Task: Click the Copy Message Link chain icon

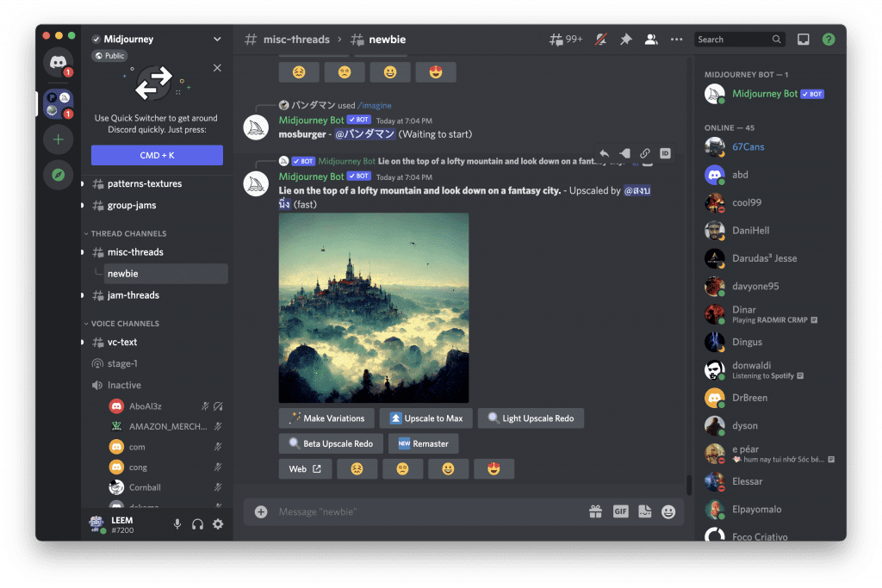Action: (x=644, y=153)
